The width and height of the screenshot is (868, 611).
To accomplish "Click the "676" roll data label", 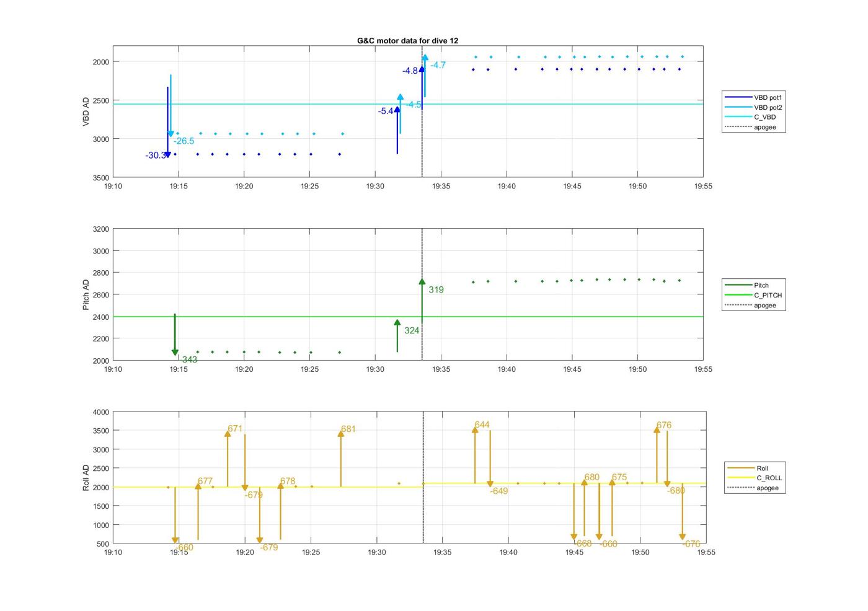I will point(664,426).
